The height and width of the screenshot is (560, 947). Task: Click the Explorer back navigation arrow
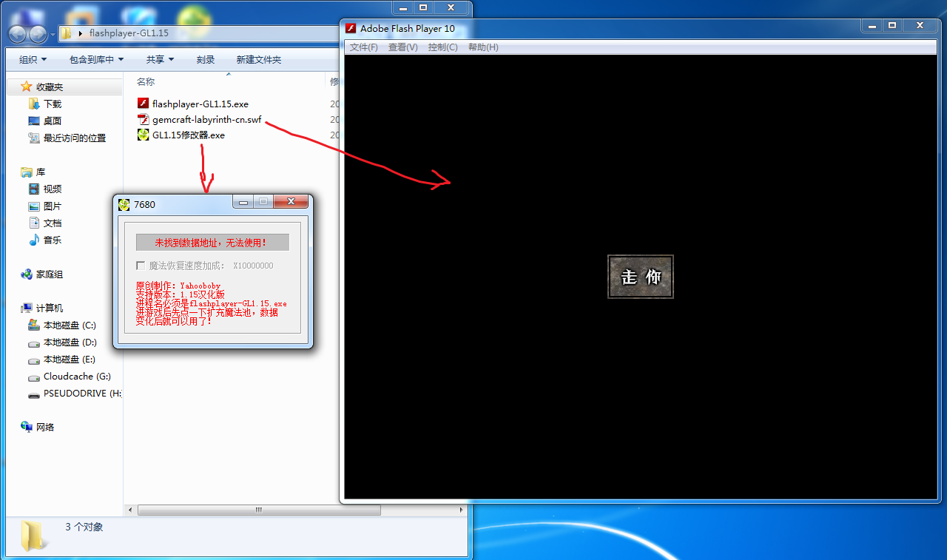[x=18, y=33]
